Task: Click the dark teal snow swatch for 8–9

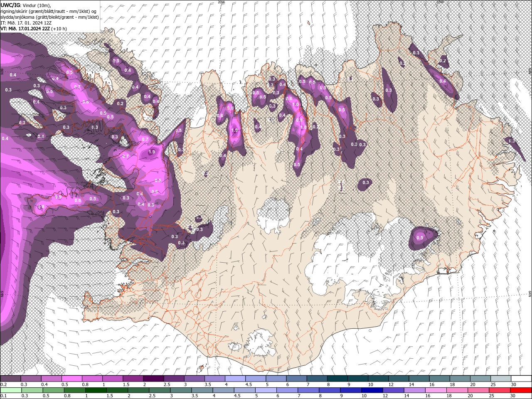Action: click(x=337, y=379)
